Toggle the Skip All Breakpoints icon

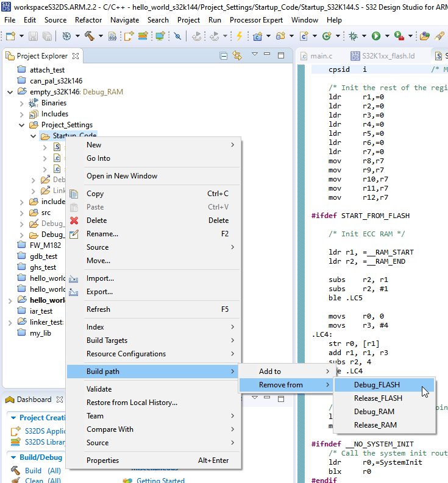tap(177, 36)
